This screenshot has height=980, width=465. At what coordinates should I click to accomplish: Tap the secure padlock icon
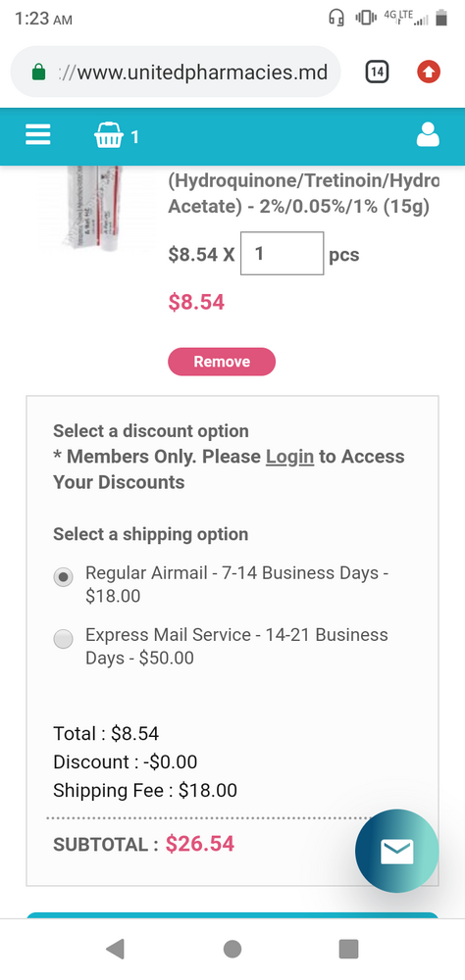pos(38,73)
